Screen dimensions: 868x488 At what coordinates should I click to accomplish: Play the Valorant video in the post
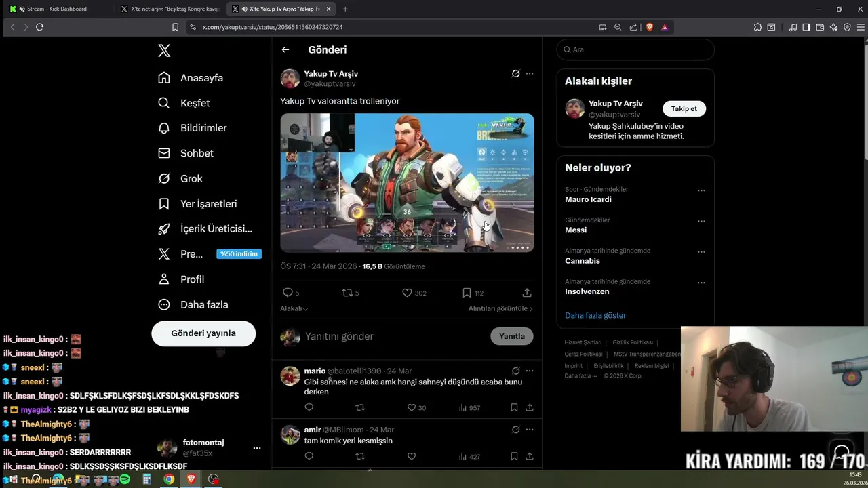pos(407,183)
